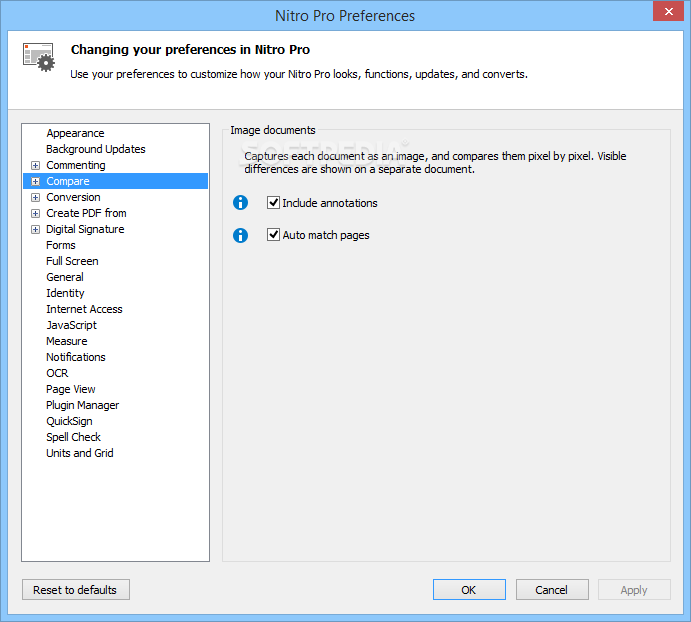Click the Reset to defaults button
Viewport: 691px width, 622px height.
pos(76,590)
